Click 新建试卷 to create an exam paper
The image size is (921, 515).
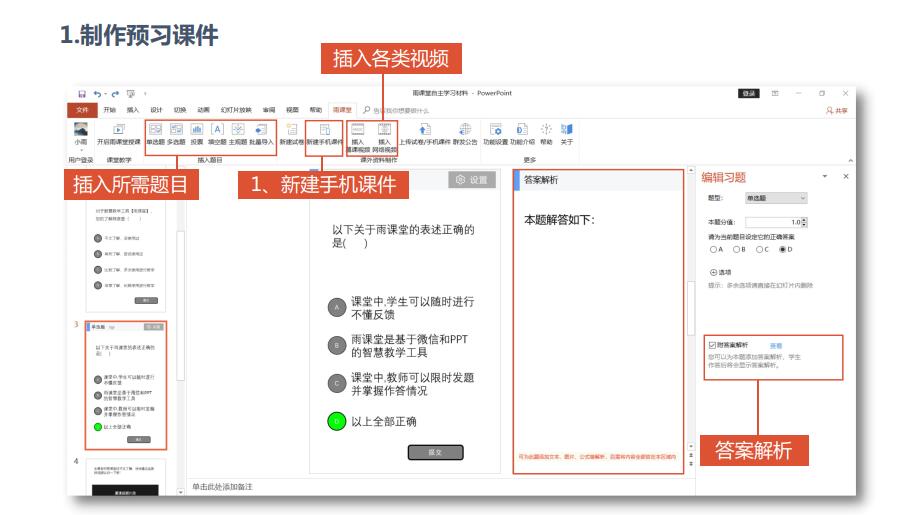[291, 134]
